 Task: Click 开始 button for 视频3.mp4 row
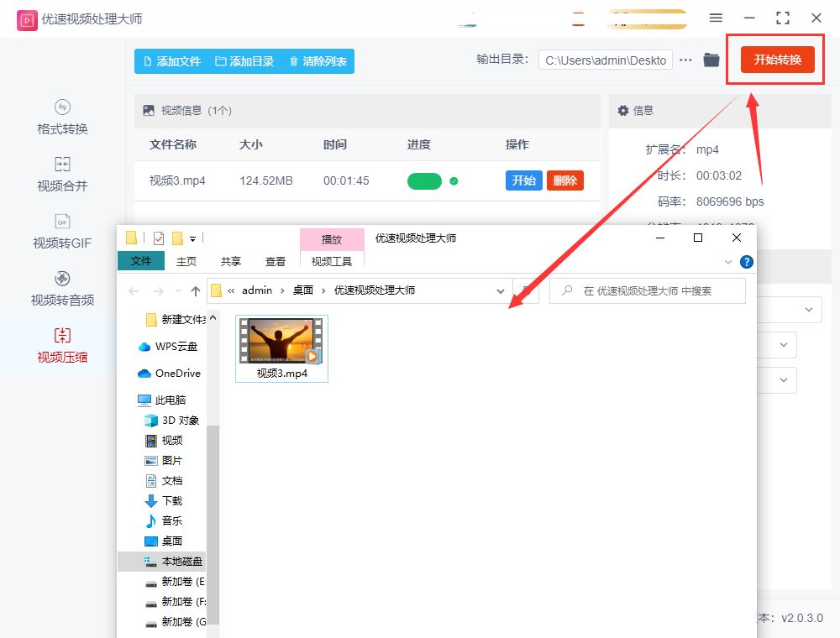[523, 180]
